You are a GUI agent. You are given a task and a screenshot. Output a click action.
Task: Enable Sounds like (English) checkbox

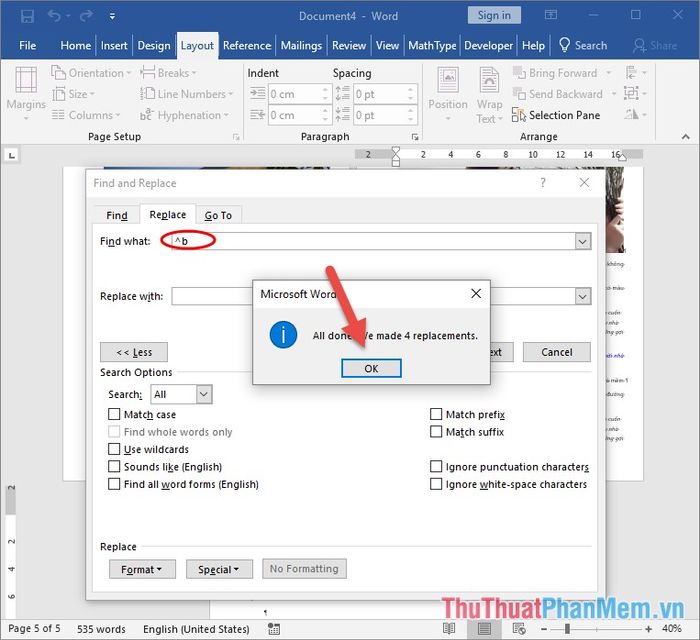[114, 466]
